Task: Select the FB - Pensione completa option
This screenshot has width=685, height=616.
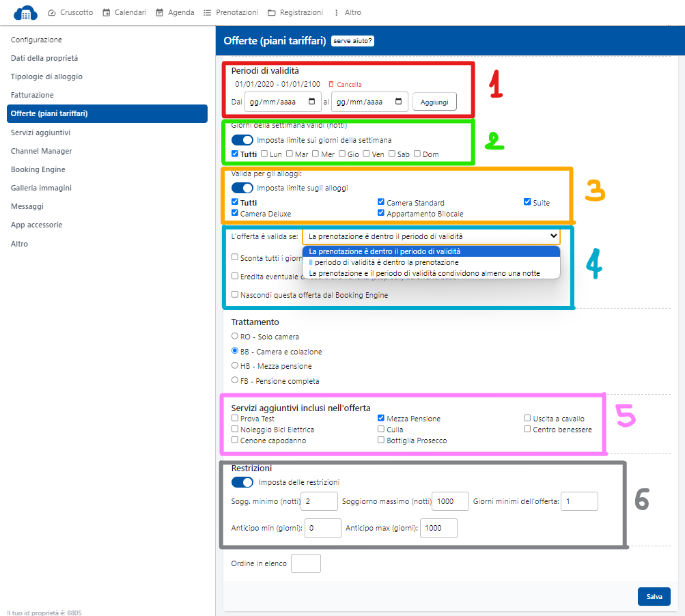Action: click(x=236, y=380)
